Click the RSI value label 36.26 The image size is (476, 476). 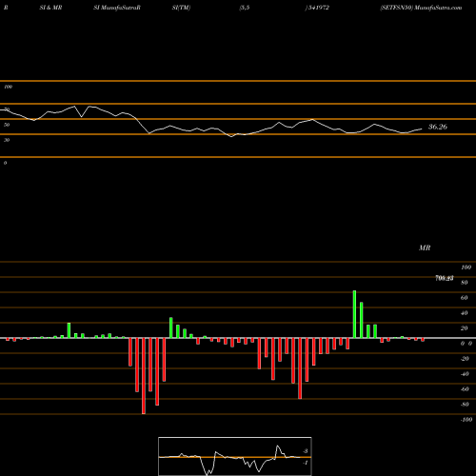pyautogui.click(x=438, y=127)
